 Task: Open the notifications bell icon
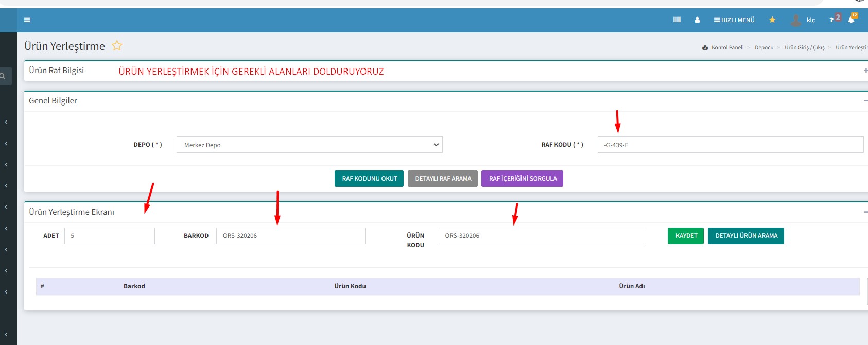[x=851, y=20]
